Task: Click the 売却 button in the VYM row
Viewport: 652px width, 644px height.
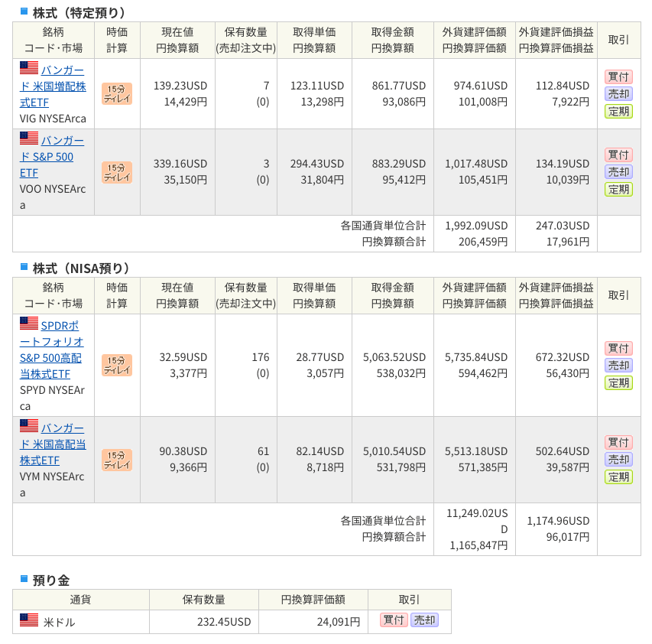Action: [x=618, y=460]
